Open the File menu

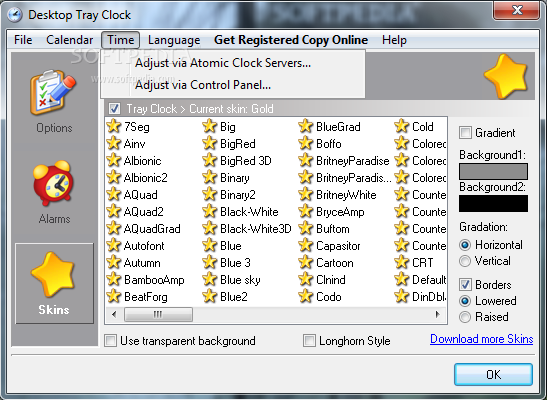tap(23, 40)
